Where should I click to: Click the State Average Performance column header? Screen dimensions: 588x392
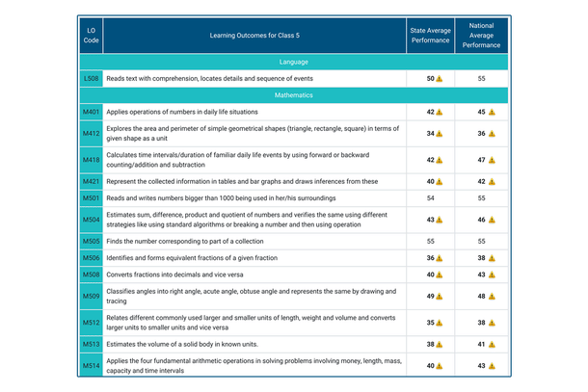tap(429, 36)
